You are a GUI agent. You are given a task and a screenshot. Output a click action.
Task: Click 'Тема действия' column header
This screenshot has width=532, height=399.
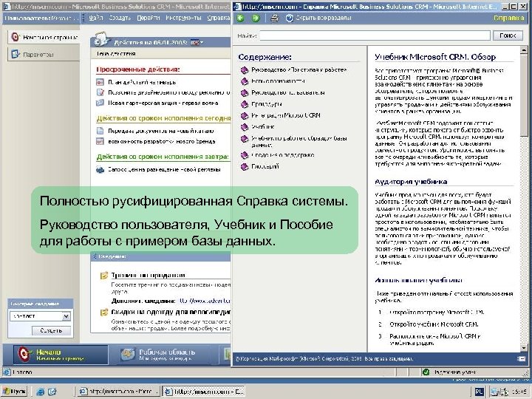coord(116,54)
